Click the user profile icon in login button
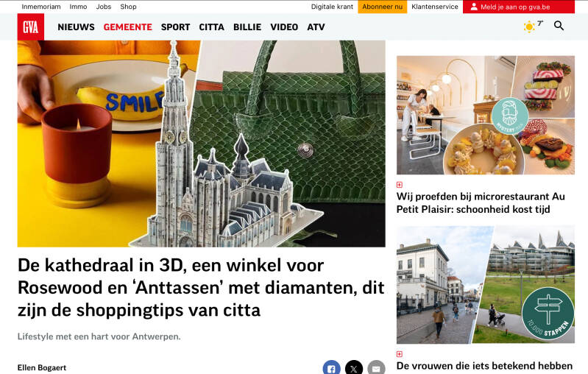 click(474, 7)
